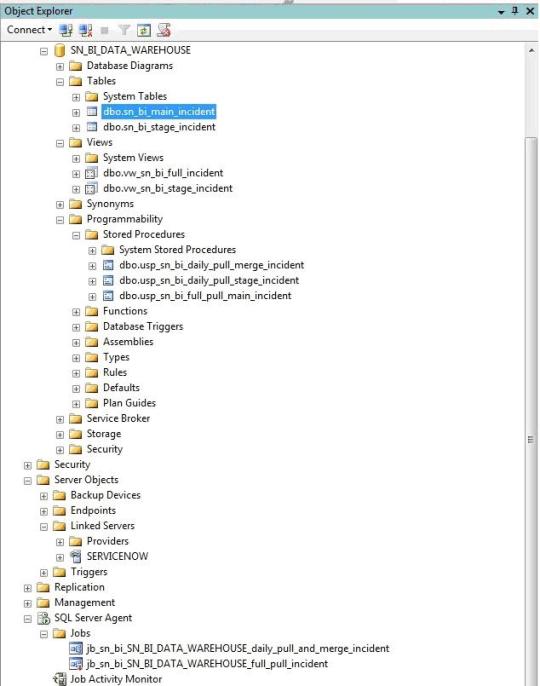This screenshot has height=686, width=540.
Task: Click the Connect Object Explorer toolbar icon
Action: [66, 30]
